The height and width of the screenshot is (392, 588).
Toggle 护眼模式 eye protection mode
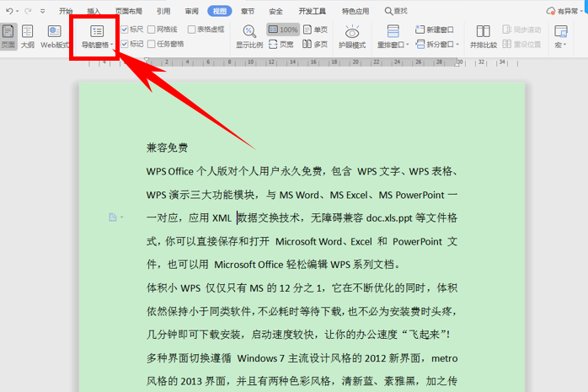352,36
